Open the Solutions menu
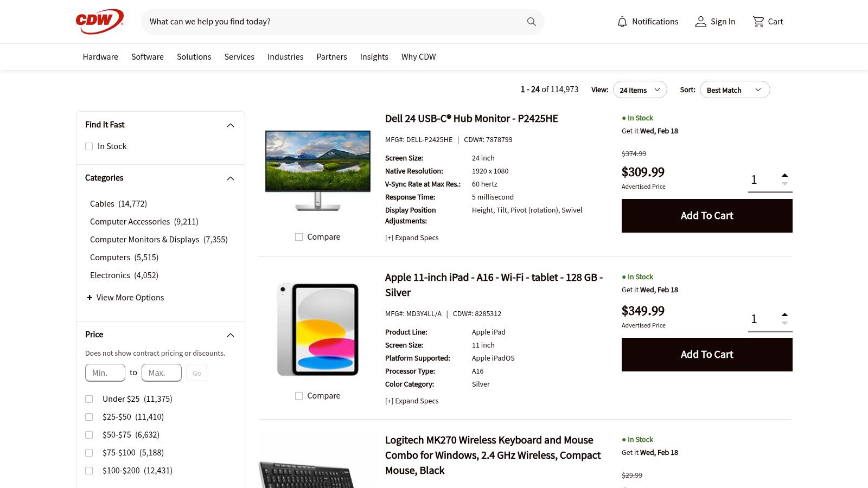The height and width of the screenshot is (488, 868). click(x=194, y=57)
